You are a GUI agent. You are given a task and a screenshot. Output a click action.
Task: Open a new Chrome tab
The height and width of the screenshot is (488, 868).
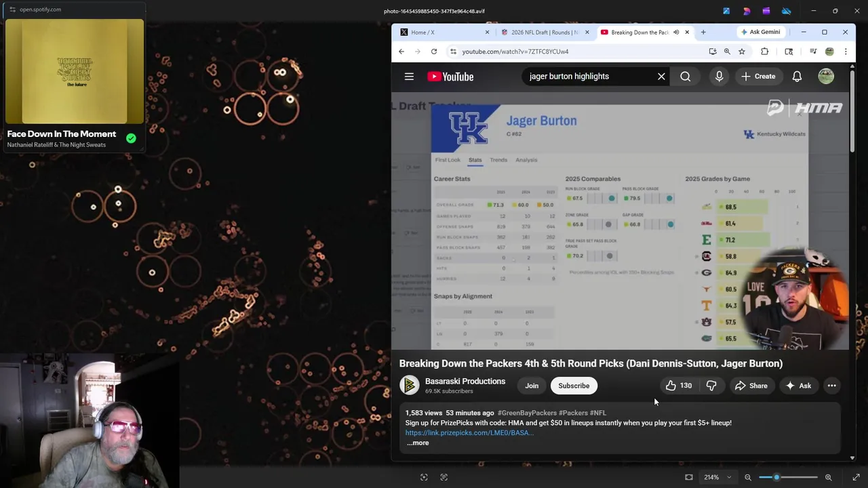pos(703,32)
